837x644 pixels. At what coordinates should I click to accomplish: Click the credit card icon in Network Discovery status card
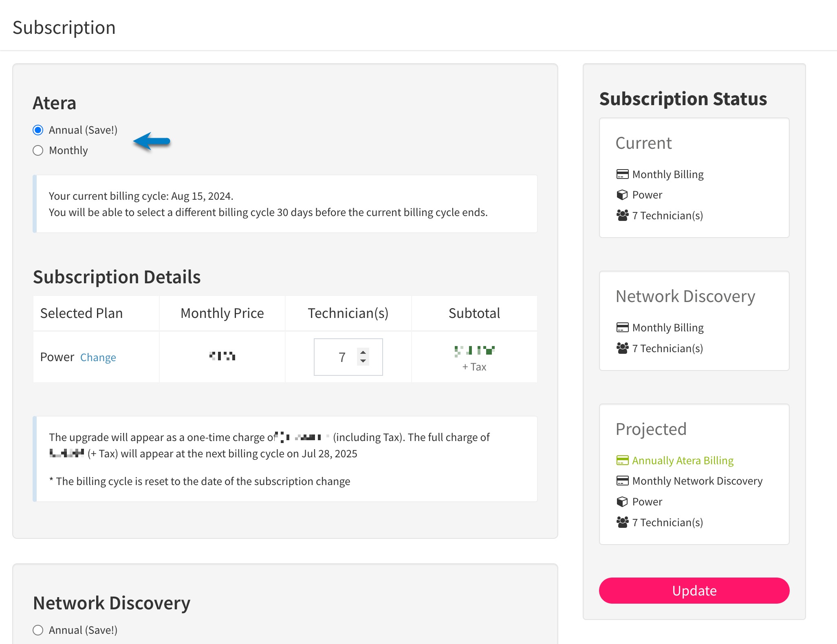pos(622,328)
